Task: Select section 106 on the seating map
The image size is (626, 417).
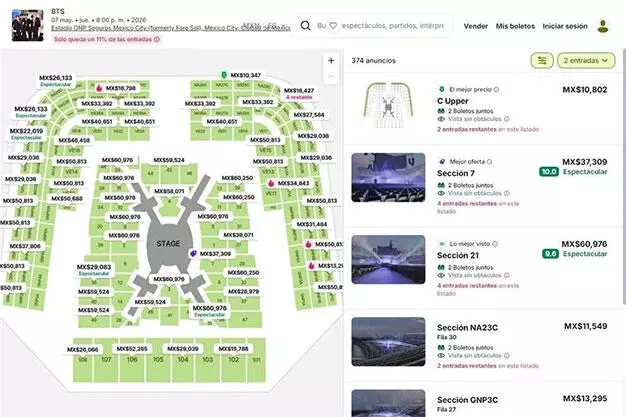Action: tap(131, 358)
